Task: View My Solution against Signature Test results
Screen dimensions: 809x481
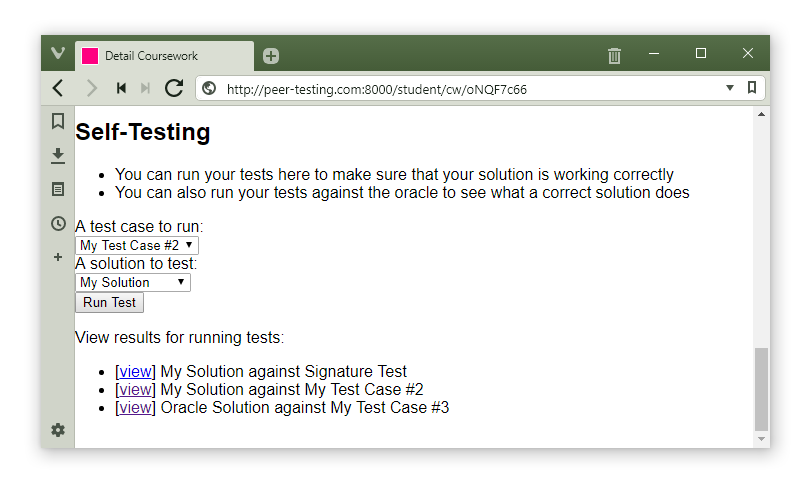Action: click(136, 371)
